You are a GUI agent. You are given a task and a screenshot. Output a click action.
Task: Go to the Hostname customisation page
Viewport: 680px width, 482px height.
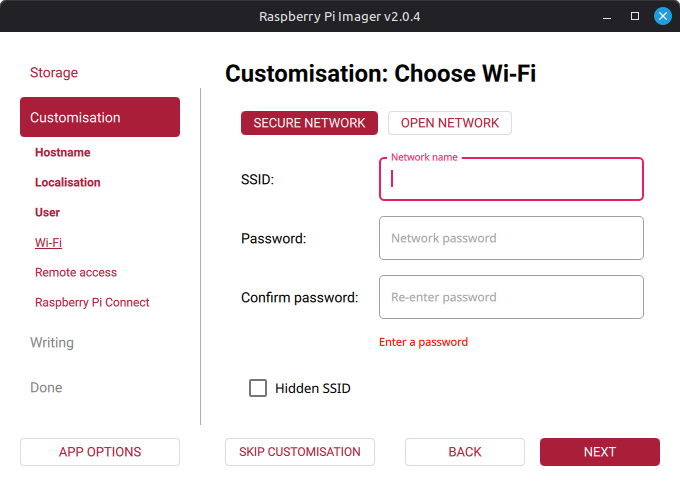63,153
